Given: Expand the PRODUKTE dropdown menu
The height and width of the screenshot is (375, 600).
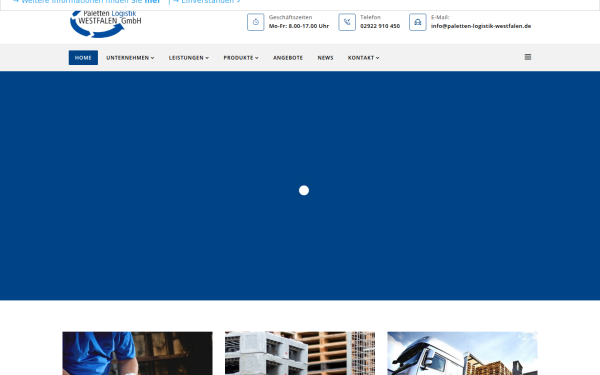Looking at the screenshot, I should point(241,58).
